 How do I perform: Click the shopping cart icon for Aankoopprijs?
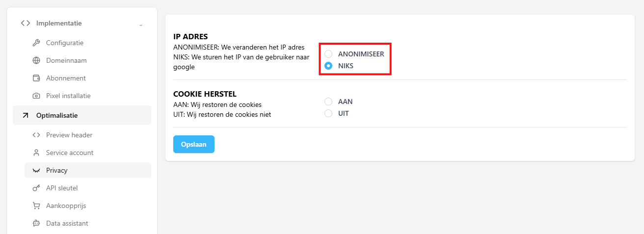(x=36, y=206)
